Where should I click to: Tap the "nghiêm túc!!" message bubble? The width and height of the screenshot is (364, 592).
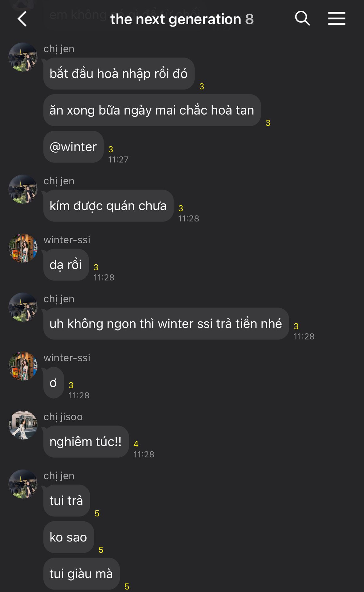pyautogui.click(x=86, y=442)
